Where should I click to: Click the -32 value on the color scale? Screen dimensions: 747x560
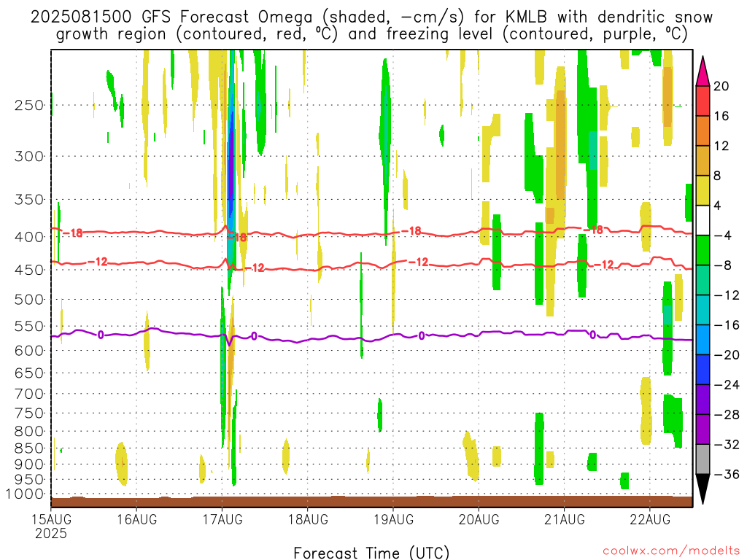coord(726,445)
